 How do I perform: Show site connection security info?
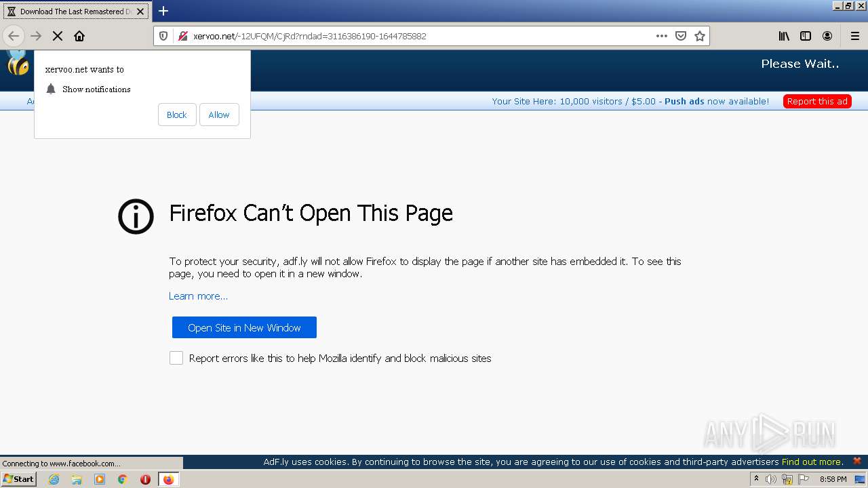(x=182, y=36)
